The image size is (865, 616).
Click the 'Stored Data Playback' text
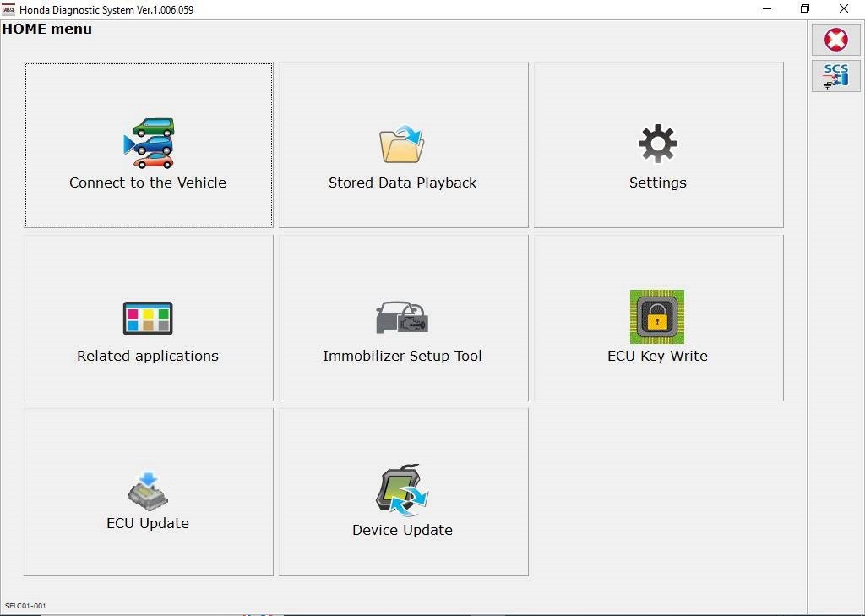click(x=402, y=183)
